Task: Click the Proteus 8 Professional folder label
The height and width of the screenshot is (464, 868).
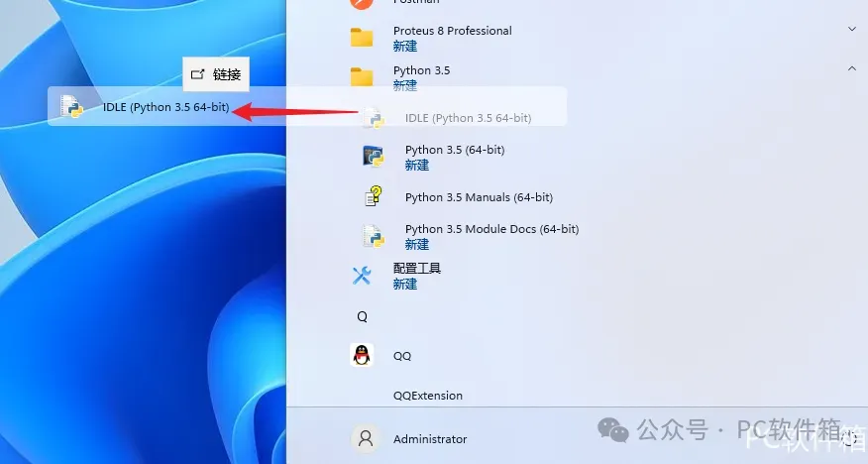Action: 452,31
